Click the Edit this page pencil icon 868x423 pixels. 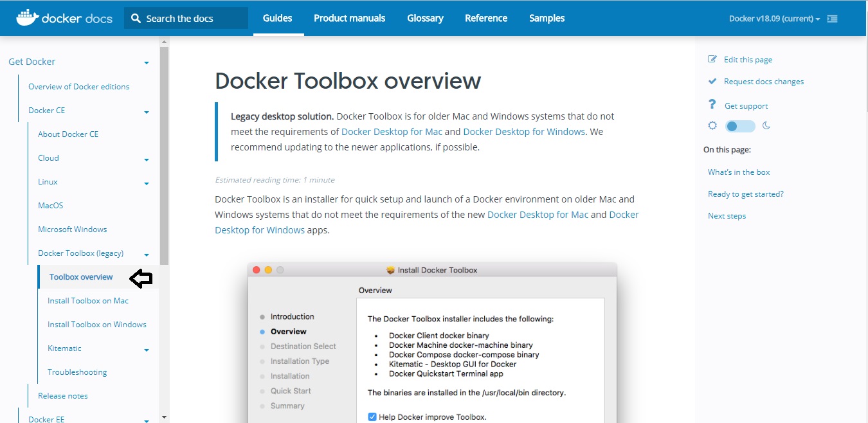(712, 59)
